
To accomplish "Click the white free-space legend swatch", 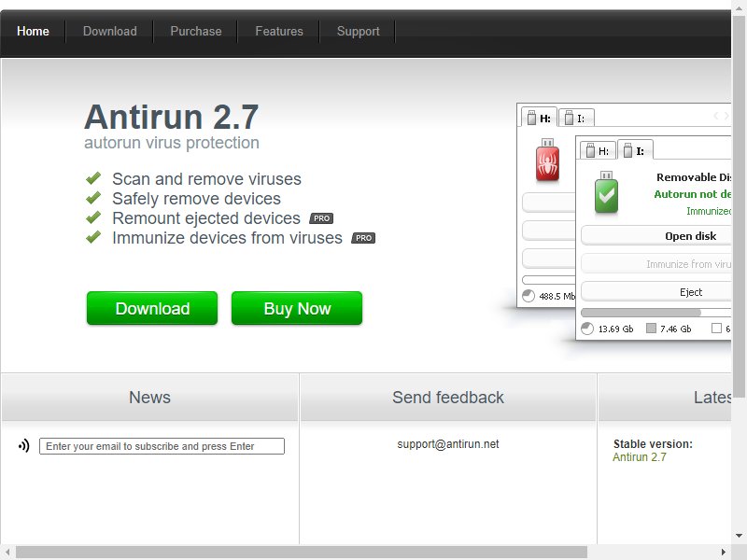I will coord(716,329).
